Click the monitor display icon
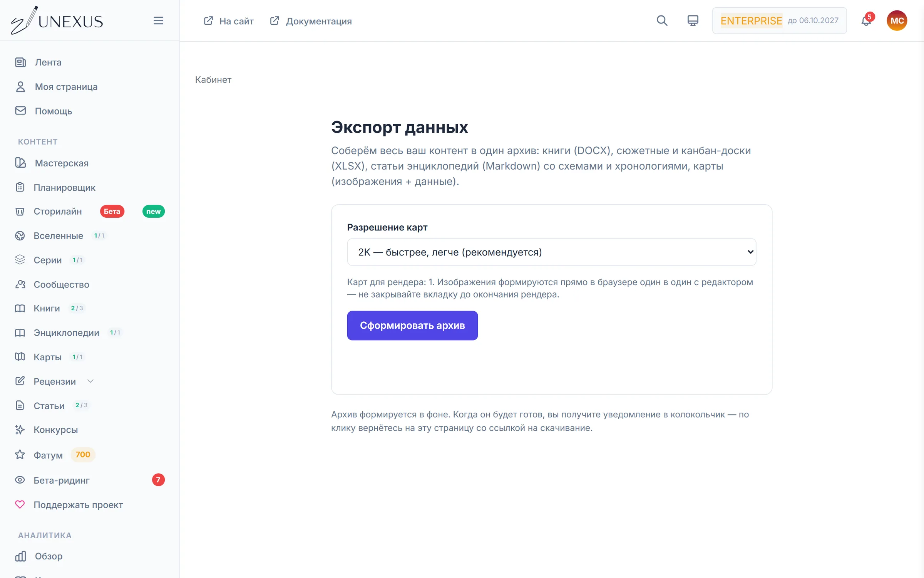The image size is (924, 578). [693, 21]
